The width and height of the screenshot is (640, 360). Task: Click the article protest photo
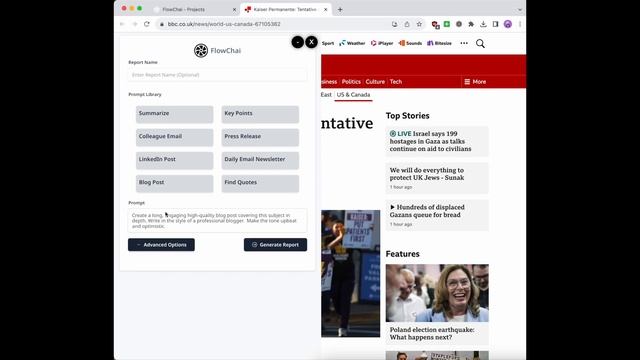[350, 273]
